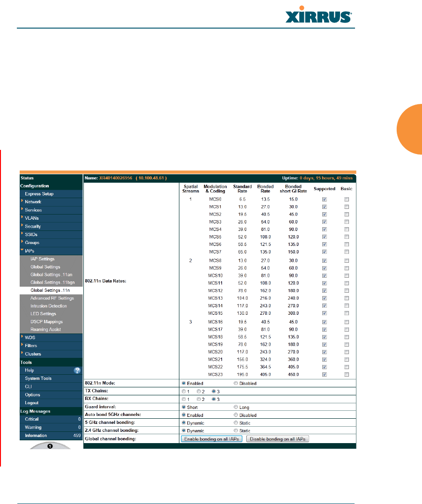Click Enable bonding on all IAPs
The image size is (422, 504).
click(212, 439)
